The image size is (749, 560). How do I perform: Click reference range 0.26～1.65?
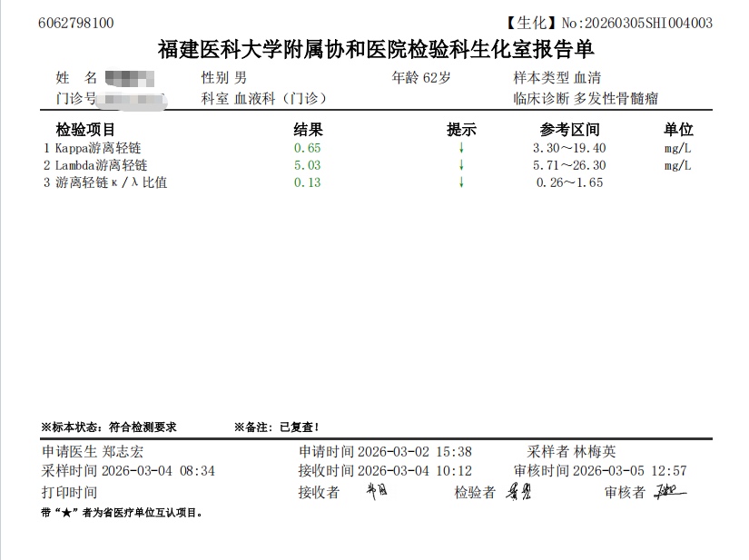569,182
